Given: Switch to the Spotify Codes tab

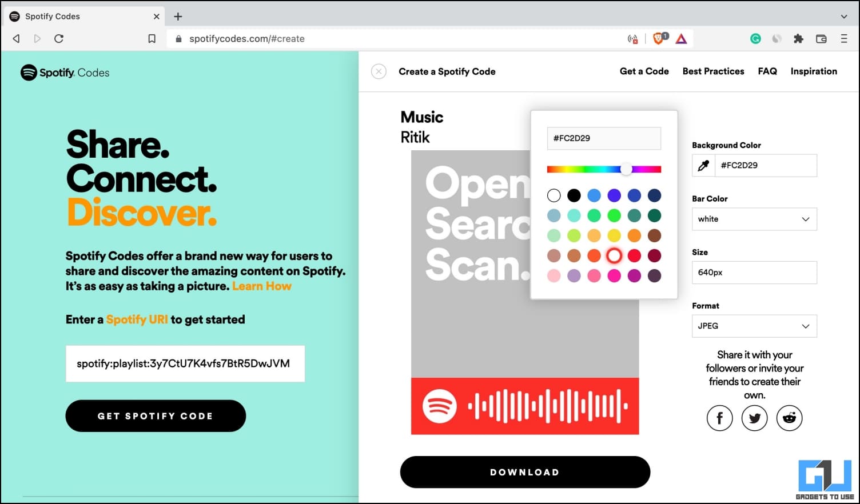Looking at the screenshot, I should [85, 17].
